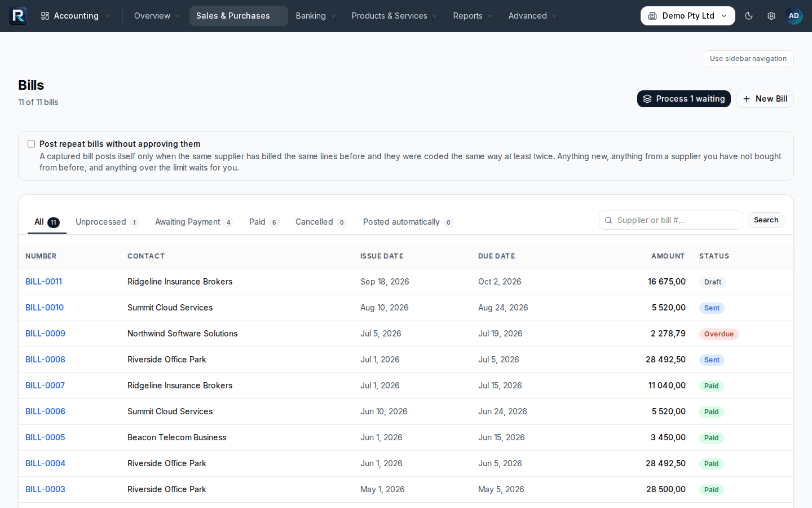Open bill BILL-0003
This screenshot has height=508, width=812.
coord(45,489)
